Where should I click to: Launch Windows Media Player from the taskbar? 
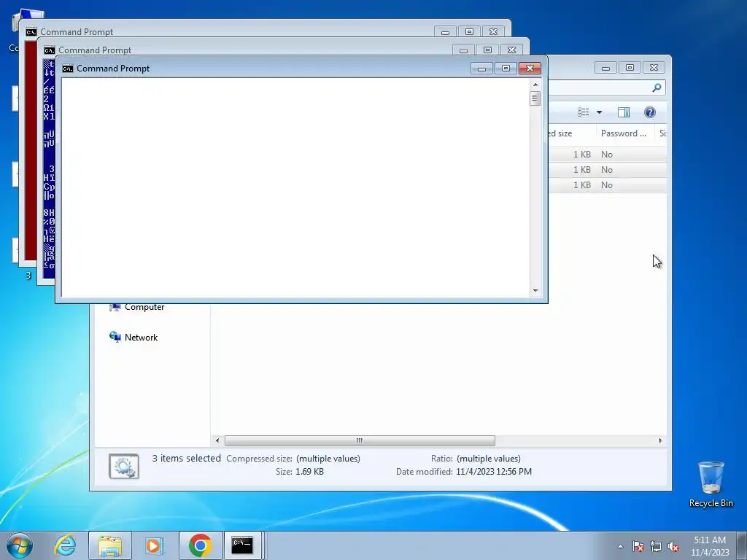point(154,545)
